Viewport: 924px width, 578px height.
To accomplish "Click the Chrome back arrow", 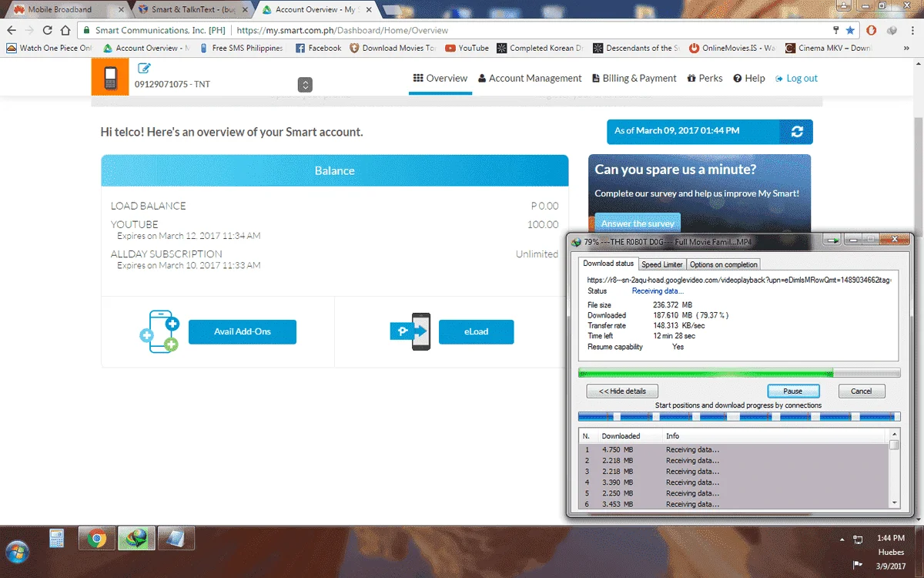I will point(12,30).
